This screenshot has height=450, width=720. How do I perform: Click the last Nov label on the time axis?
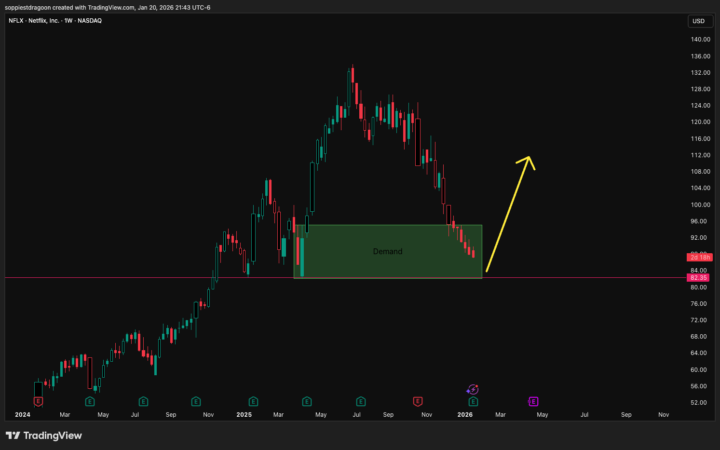coord(664,415)
